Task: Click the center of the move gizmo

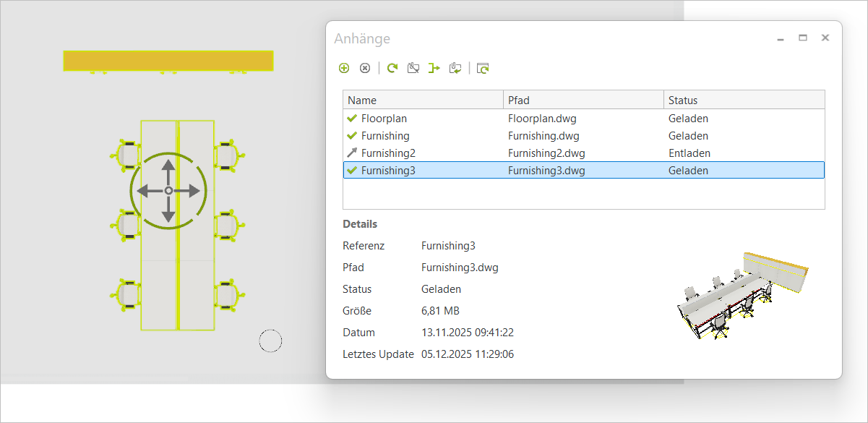Action: click(x=168, y=190)
